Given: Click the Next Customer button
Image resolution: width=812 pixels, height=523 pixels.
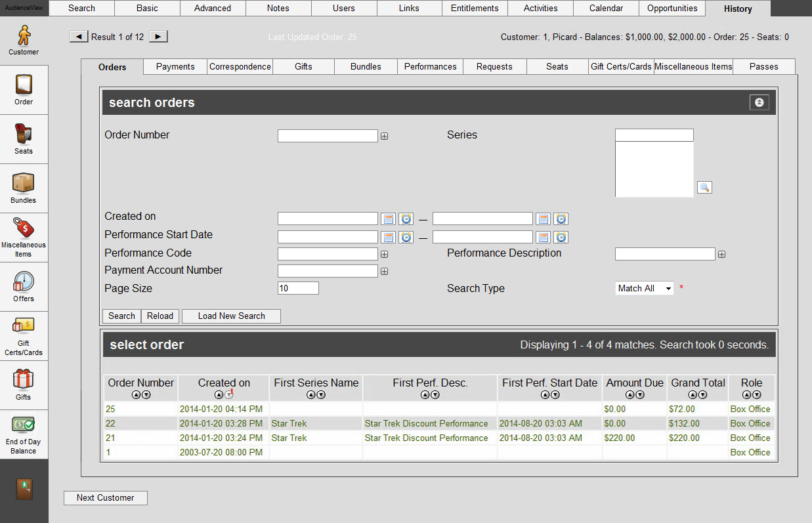Looking at the screenshot, I should click(106, 497).
